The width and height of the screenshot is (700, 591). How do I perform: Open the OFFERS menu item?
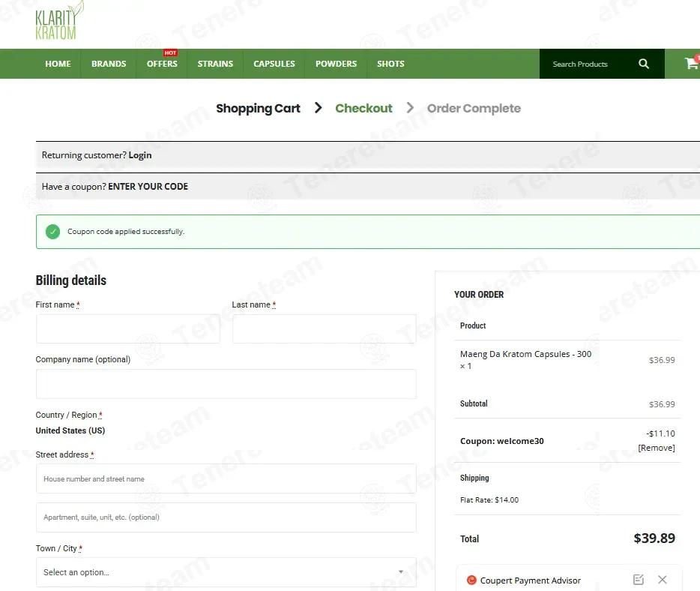click(x=162, y=64)
